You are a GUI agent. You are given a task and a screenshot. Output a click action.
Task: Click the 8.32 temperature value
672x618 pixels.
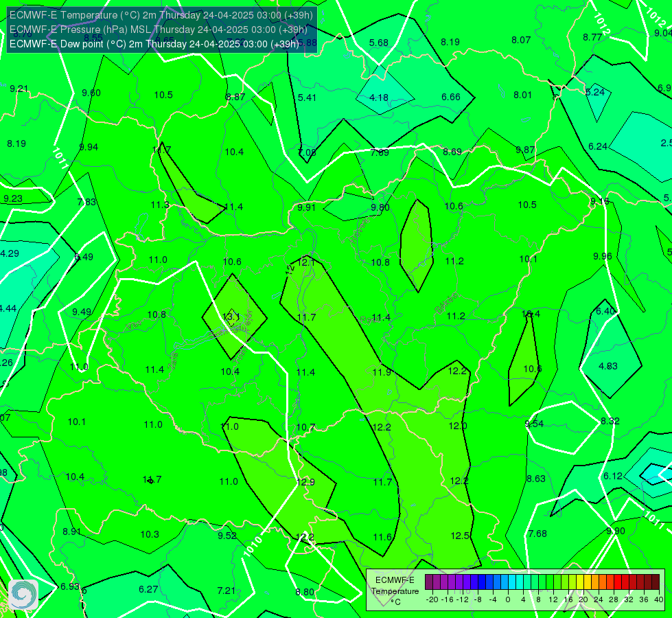610,421
